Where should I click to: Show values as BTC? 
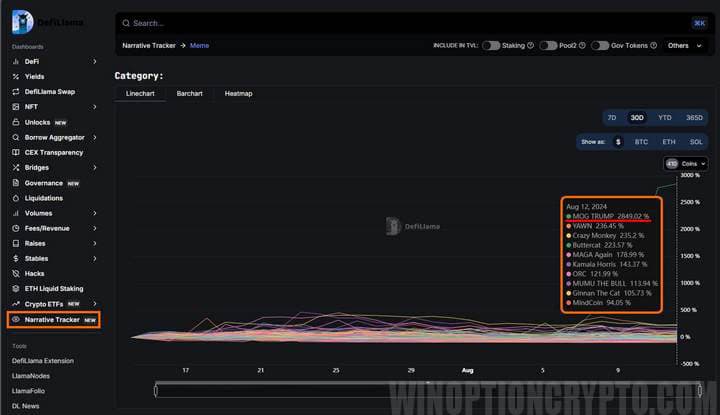[641, 142]
